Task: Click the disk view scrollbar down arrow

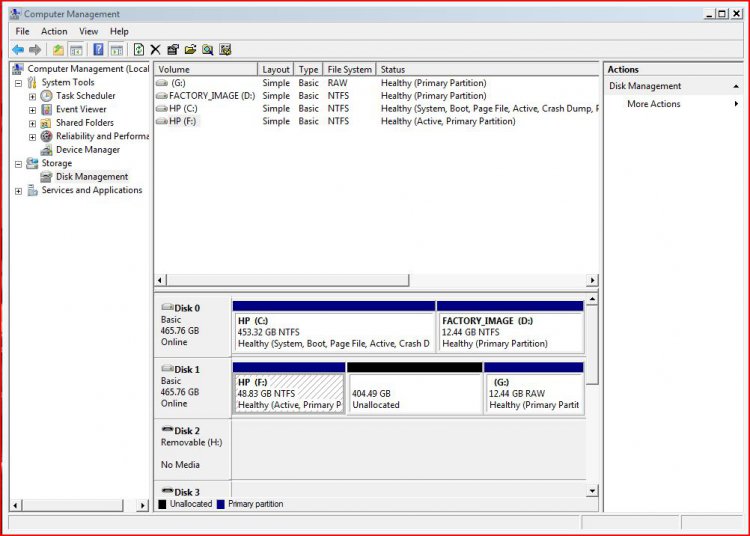Action: (x=592, y=491)
